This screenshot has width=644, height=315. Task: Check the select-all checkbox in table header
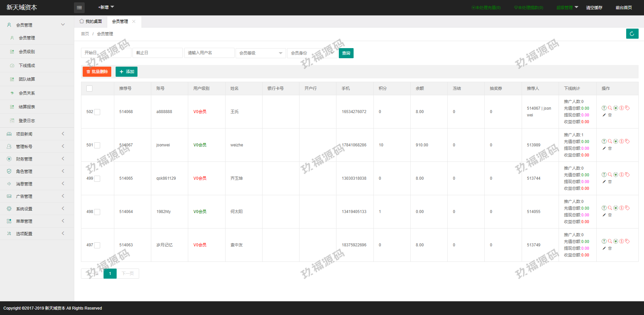coord(89,89)
